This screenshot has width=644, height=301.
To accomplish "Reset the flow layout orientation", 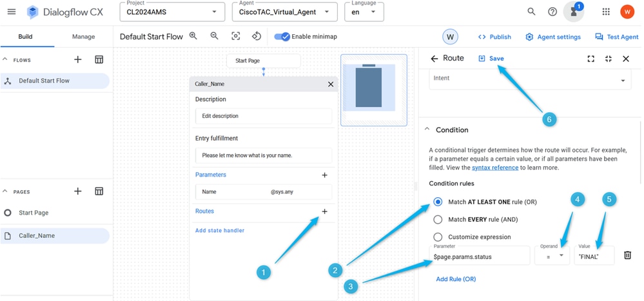I will coord(257,36).
